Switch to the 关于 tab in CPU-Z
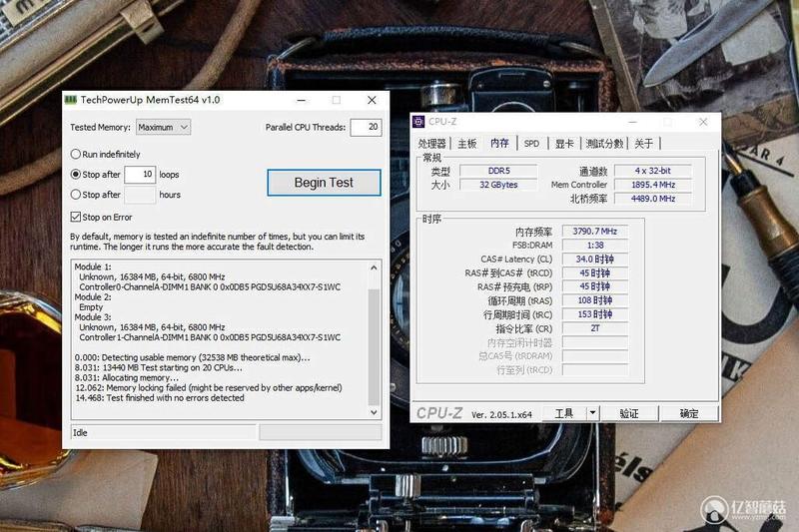Image resolution: width=799 pixels, height=532 pixels. [x=643, y=144]
